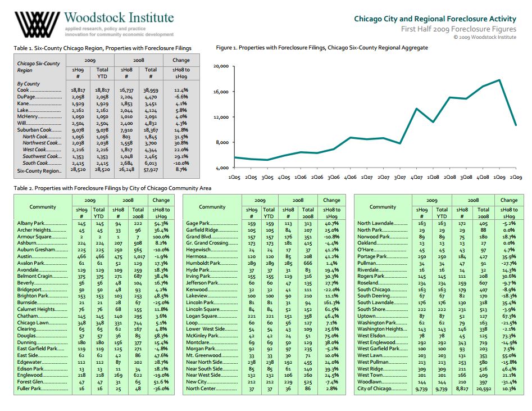Click the "100.0%" change for Armour Square
The image size is (532, 411).
point(161,237)
